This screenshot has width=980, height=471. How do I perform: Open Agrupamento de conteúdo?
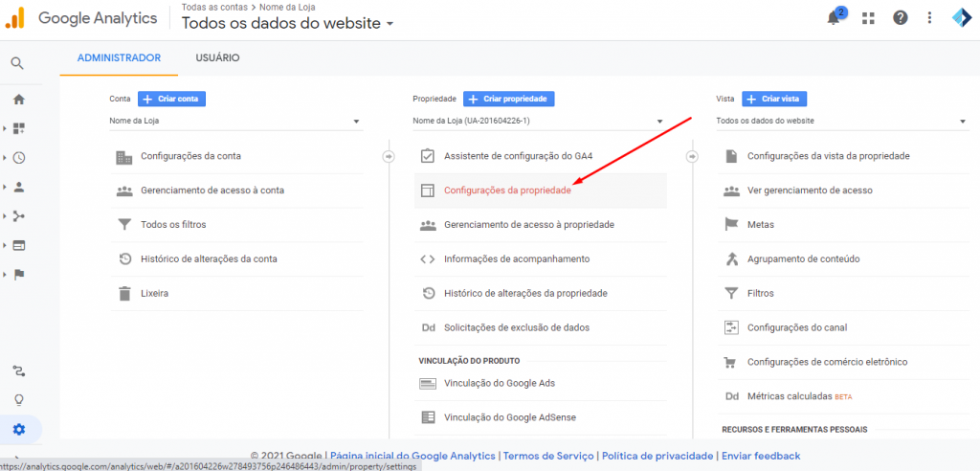[844, 258]
